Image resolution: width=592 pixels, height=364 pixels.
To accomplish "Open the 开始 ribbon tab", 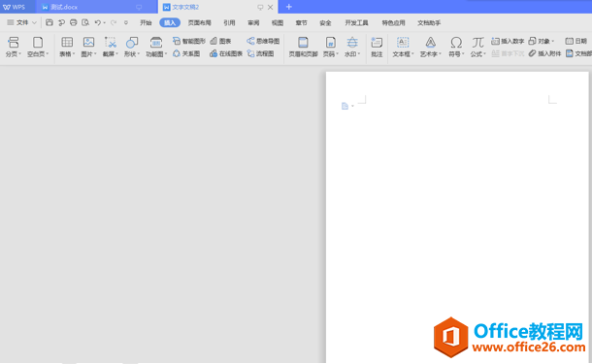I will [x=146, y=22].
